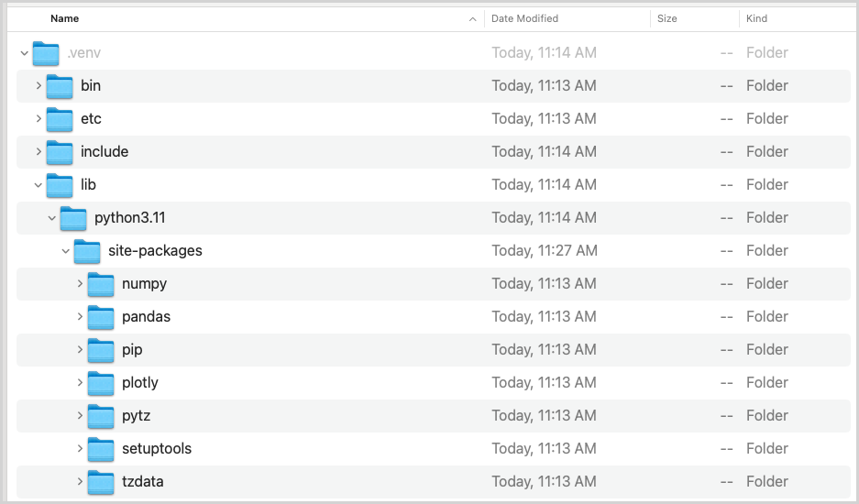Select the lib folder name
The height and width of the screenshot is (504, 859).
coord(88,184)
